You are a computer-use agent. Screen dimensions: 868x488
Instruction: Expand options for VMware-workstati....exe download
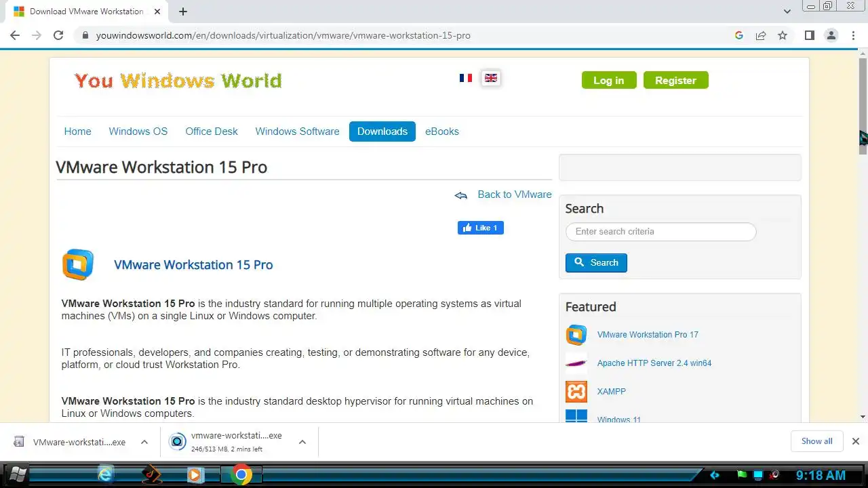(144, 442)
